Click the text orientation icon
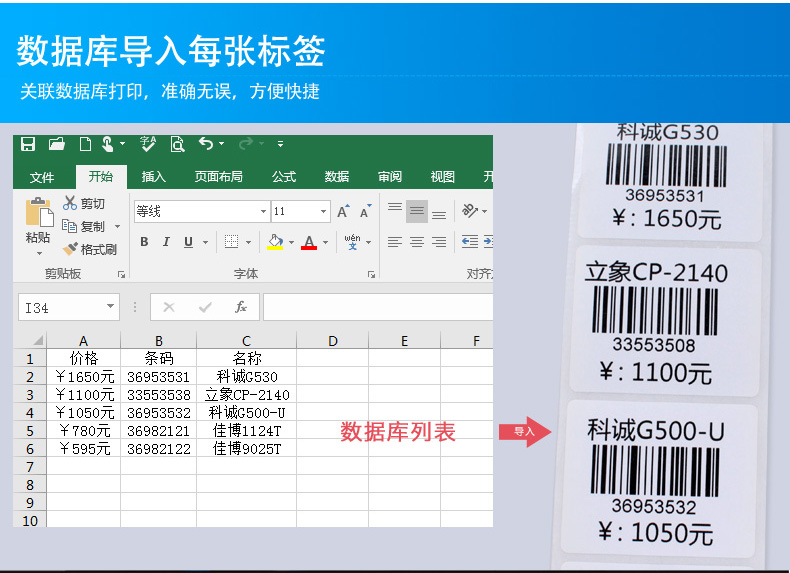The width and height of the screenshot is (790, 573). tap(470, 211)
